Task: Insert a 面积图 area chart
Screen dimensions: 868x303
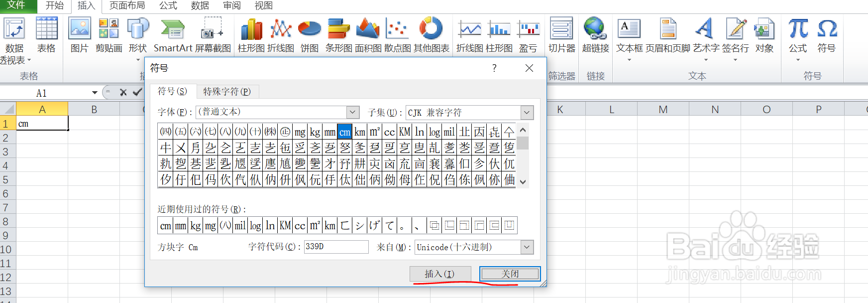Action: point(368,35)
